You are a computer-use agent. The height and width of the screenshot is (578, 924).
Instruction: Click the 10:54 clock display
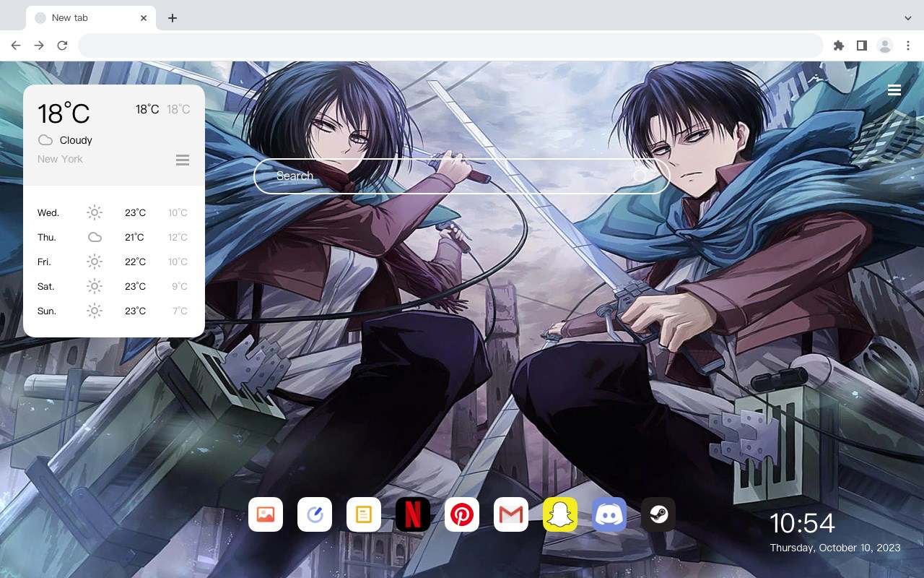coord(802,523)
